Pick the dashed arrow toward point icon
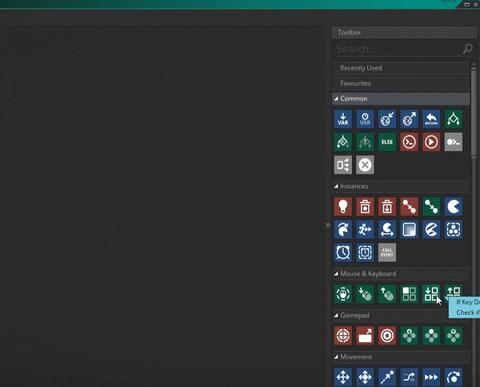480x387 pixels. pyautogui.click(x=387, y=377)
